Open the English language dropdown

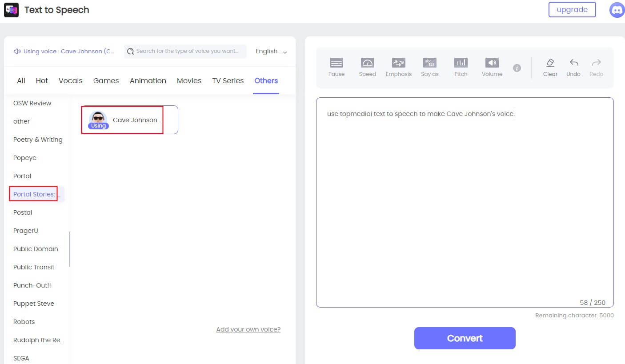click(271, 52)
